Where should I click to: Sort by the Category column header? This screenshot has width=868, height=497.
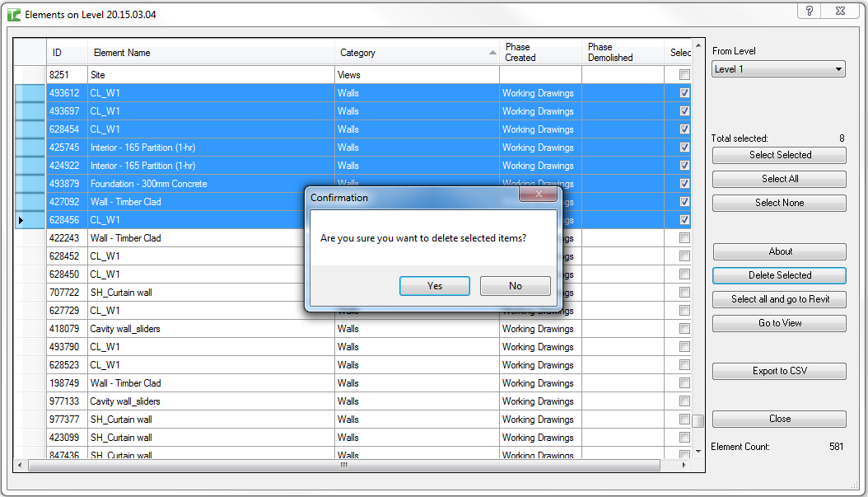click(416, 53)
